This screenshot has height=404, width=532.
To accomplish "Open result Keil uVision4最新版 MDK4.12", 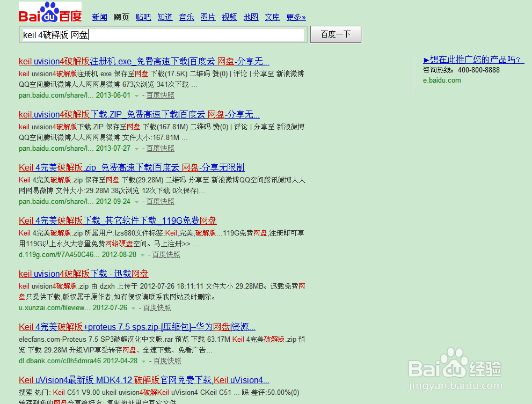I will [x=144, y=380].
